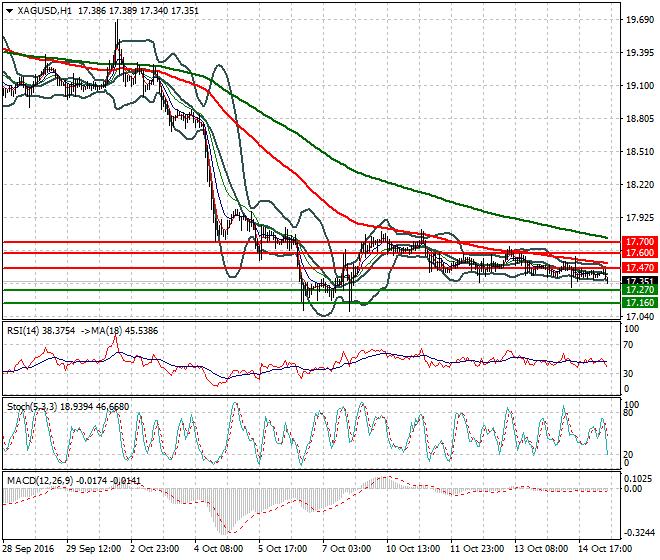Select the RSI scale level 70
Screen dimensions: 660x560
[628, 345]
